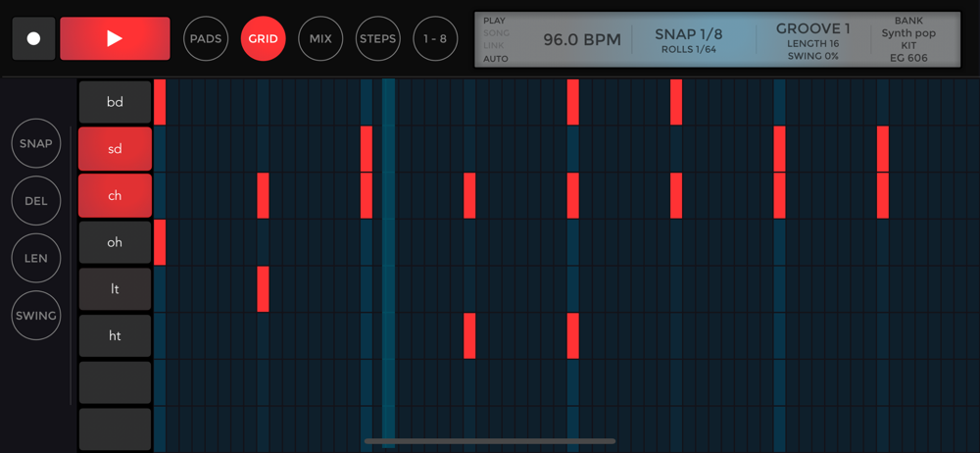Start playback with the play button
This screenshot has width=980, height=453.
(x=115, y=39)
